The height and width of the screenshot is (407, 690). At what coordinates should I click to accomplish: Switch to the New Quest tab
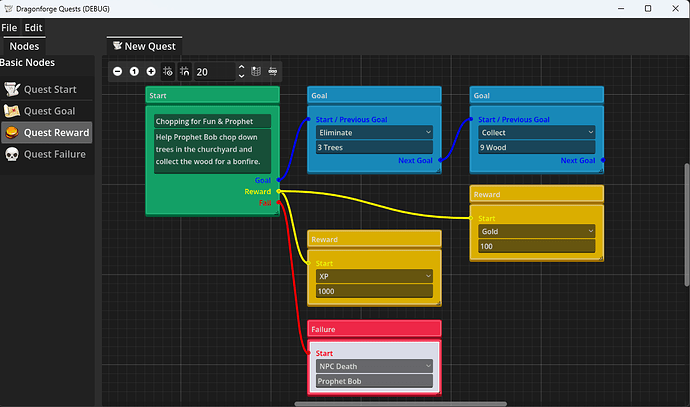pyautogui.click(x=144, y=46)
